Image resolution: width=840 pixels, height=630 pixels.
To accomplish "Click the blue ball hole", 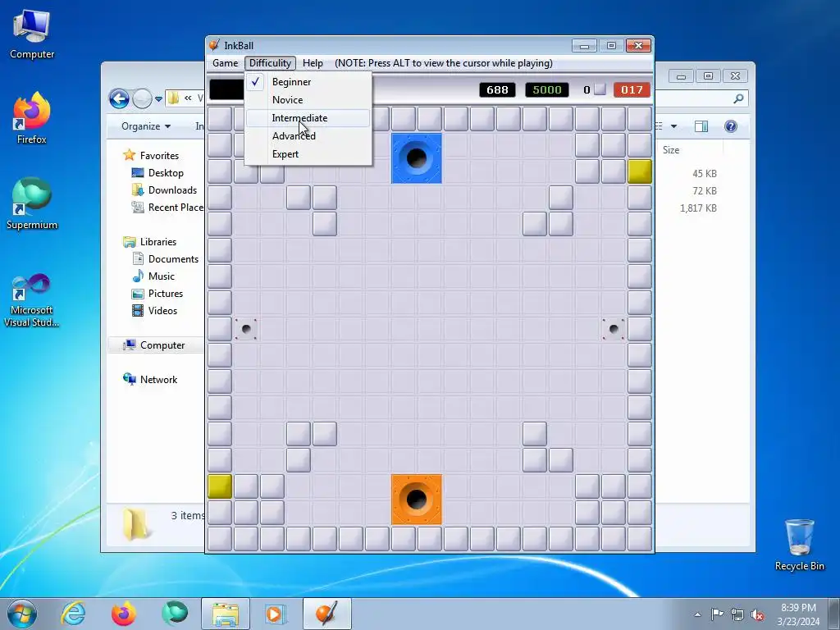I will coord(417,158).
